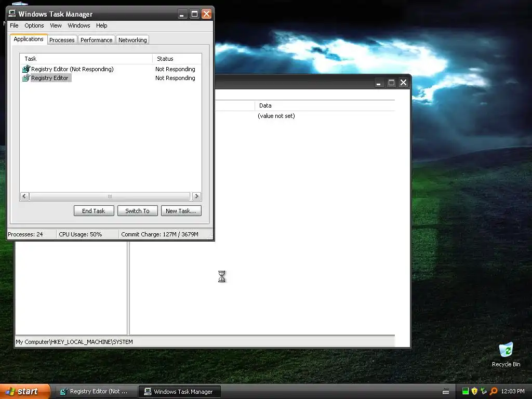Close the Registry Editor window
The image size is (532, 399).
[403, 83]
